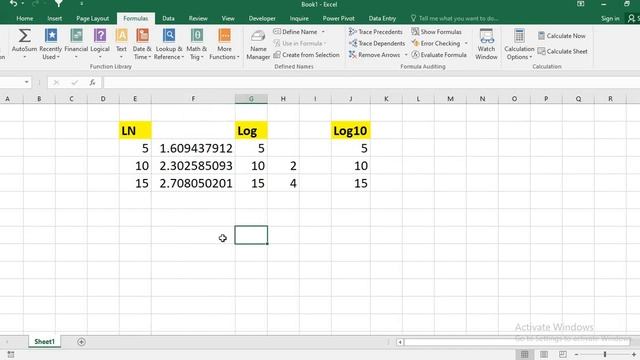Screen dimensions: 640x360
Task: Click the zoom slider
Action: (x=605, y=354)
